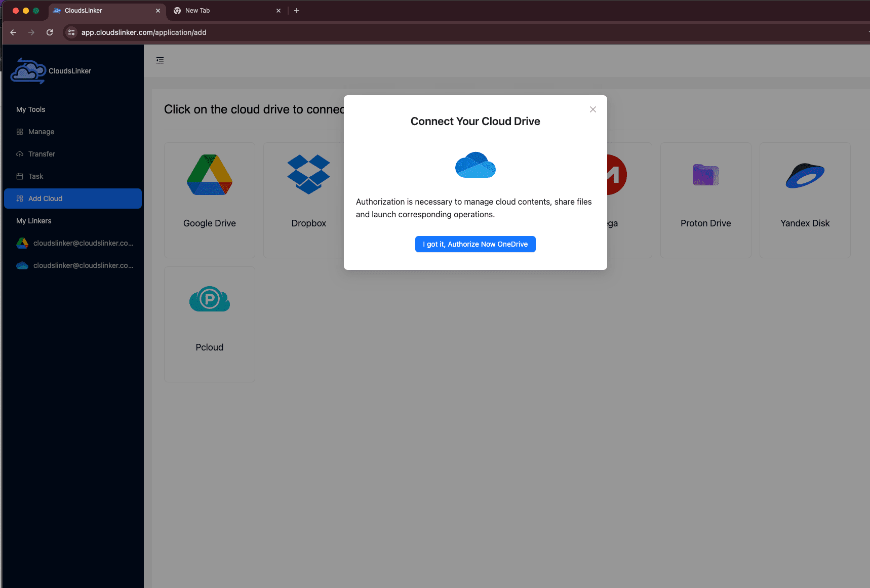Open the OneDrive linker account in sidebar
Viewport: 870px width, 588px height.
tap(73, 265)
